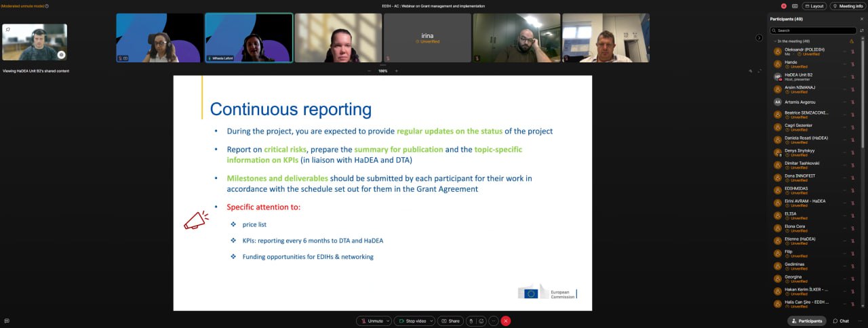
Task: Open the Chat panel
Action: [x=841, y=321]
